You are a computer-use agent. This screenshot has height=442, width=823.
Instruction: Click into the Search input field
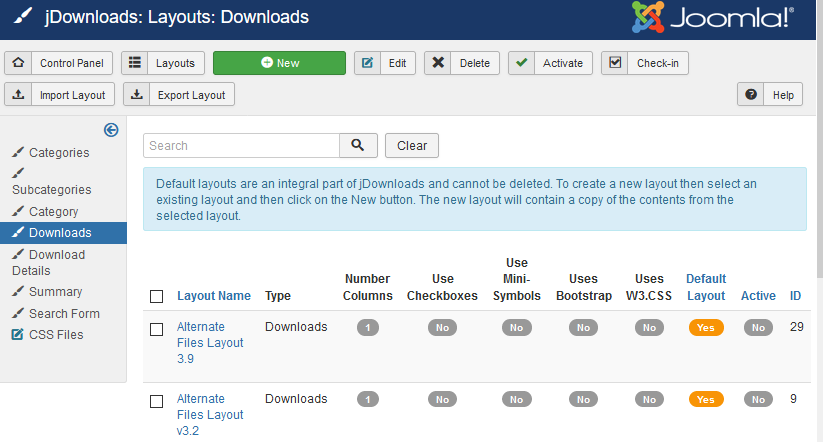point(241,145)
